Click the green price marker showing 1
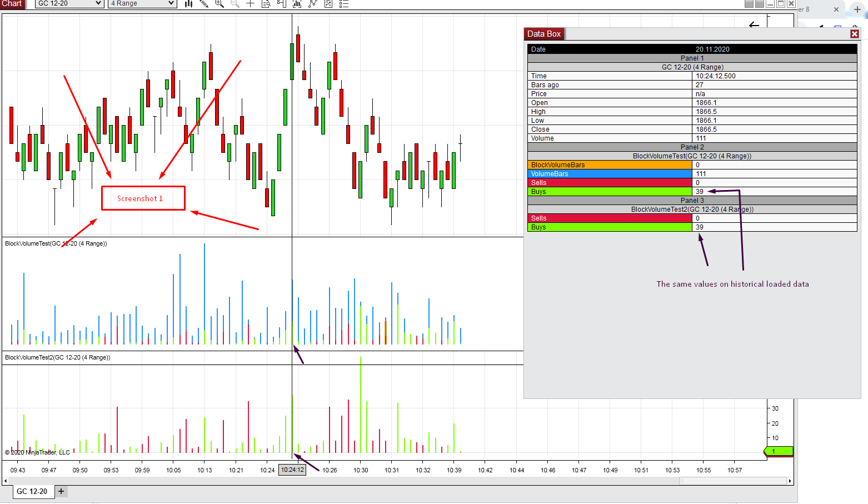 coord(779,451)
